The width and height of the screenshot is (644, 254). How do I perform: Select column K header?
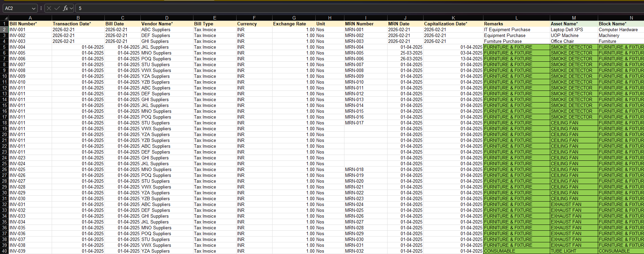pos(453,18)
